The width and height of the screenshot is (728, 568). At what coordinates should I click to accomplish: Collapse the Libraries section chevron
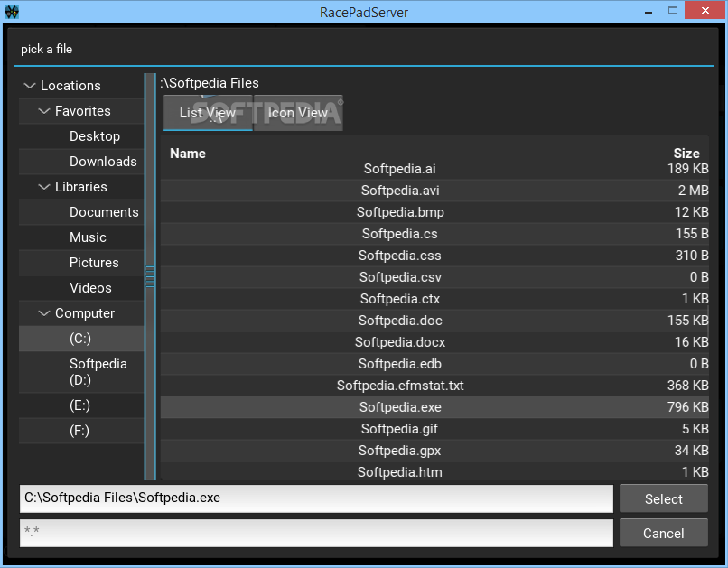pyautogui.click(x=44, y=187)
